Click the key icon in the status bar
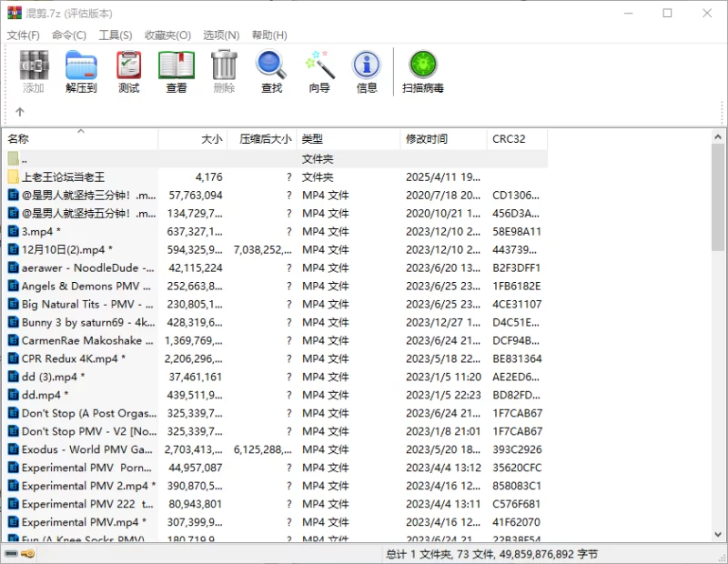 27,554
